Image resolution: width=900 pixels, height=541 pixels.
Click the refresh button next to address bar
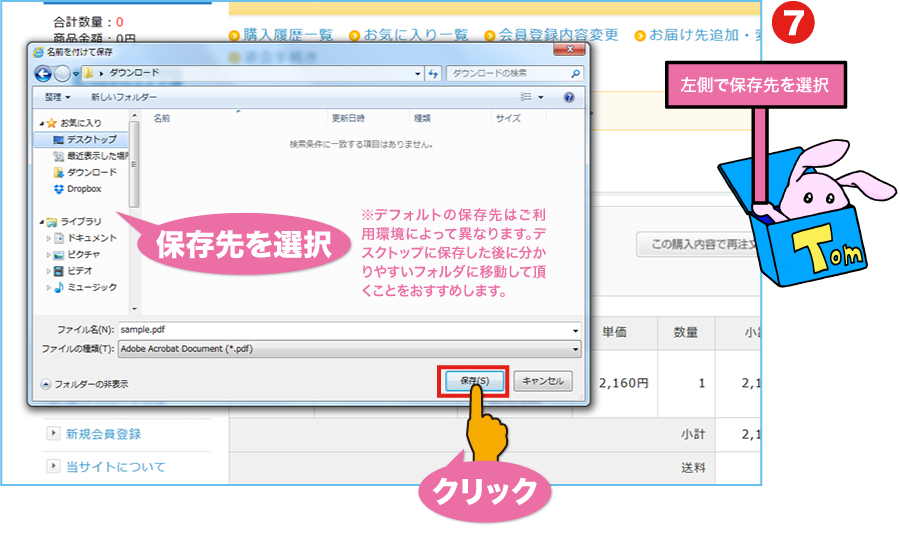click(x=433, y=73)
